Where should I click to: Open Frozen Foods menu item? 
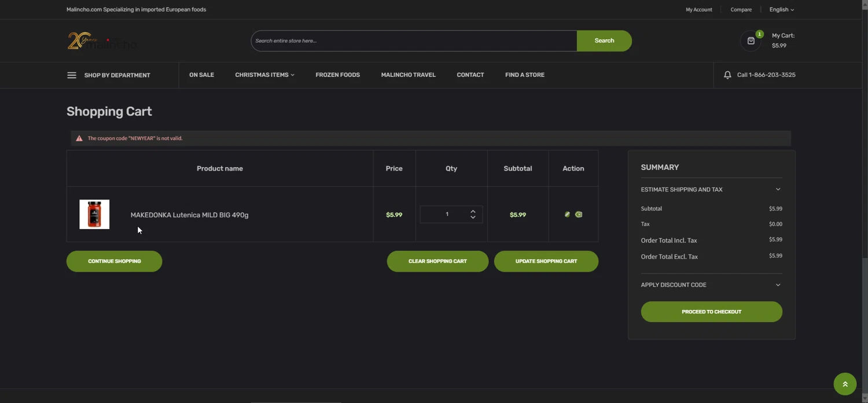(x=337, y=75)
